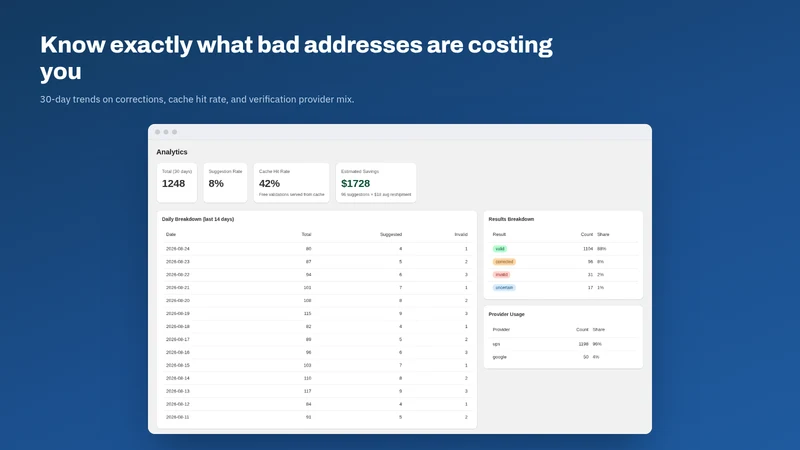Select the 2026-08-24 row date
This screenshot has width=800, height=450.
pos(178,249)
